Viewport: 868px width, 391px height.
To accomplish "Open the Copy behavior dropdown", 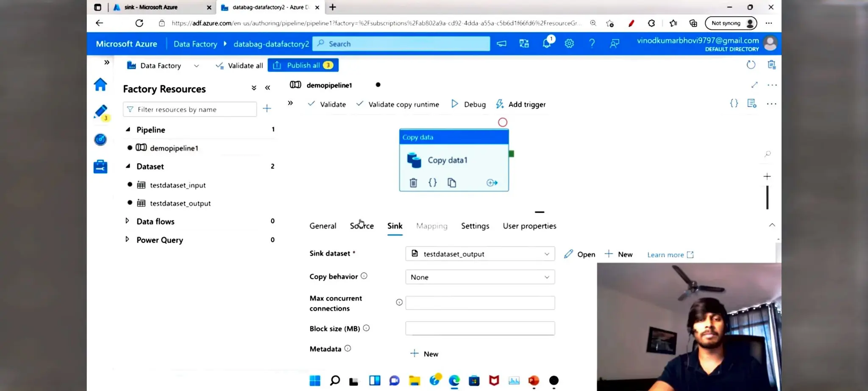I will [x=480, y=277].
